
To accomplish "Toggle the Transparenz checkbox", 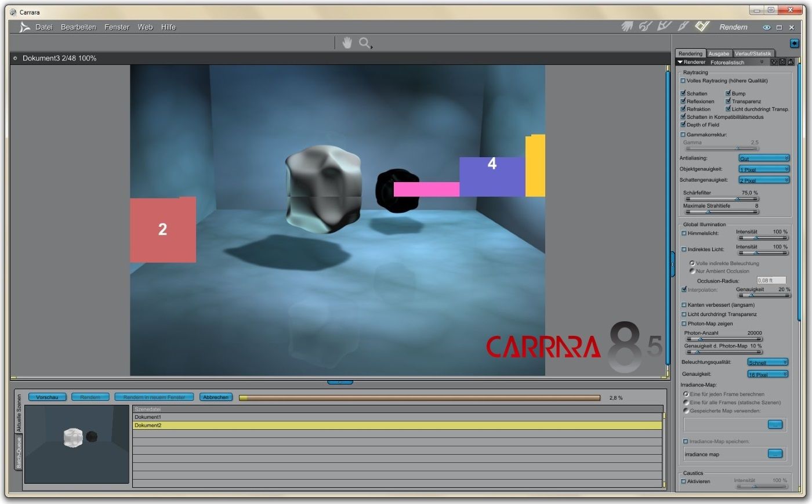I will click(728, 101).
